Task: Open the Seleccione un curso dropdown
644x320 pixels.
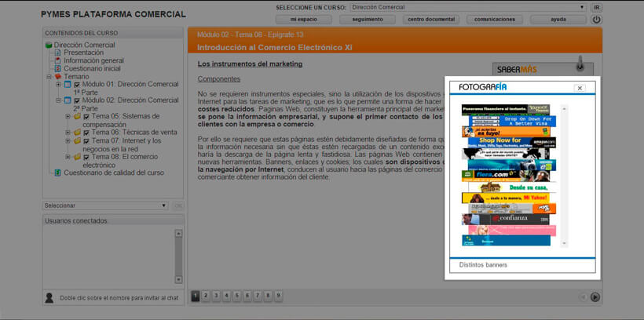Action: click(468, 7)
